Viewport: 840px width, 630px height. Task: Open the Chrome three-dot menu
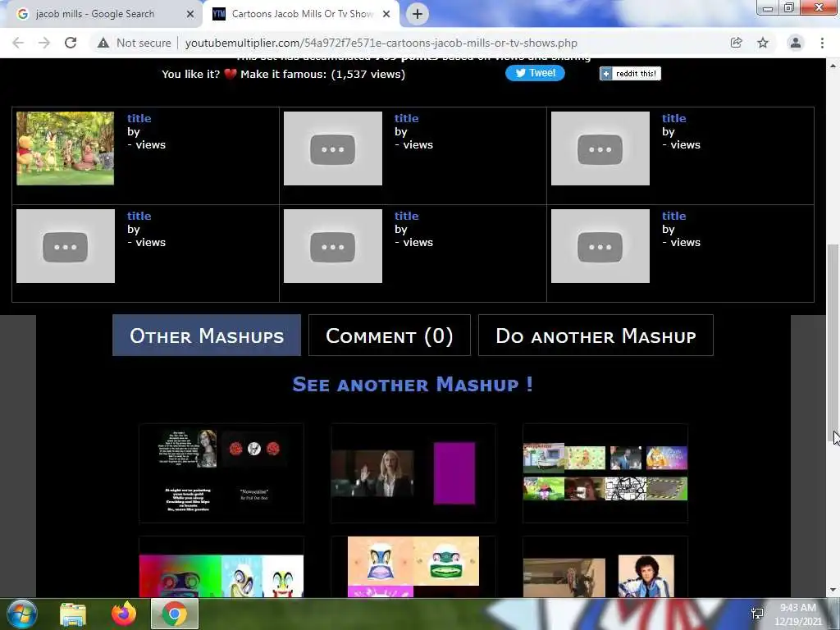tap(822, 43)
